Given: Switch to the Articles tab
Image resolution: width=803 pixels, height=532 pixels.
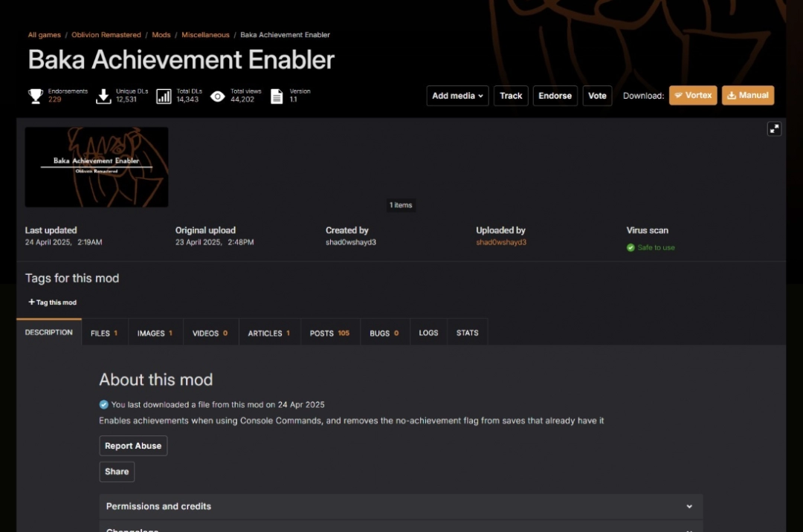Looking at the screenshot, I should coord(269,333).
